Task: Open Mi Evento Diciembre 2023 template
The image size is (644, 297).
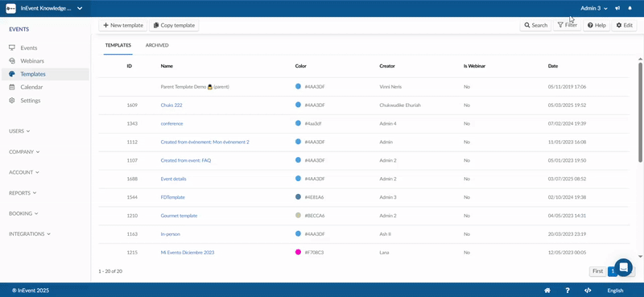Action: click(188, 253)
